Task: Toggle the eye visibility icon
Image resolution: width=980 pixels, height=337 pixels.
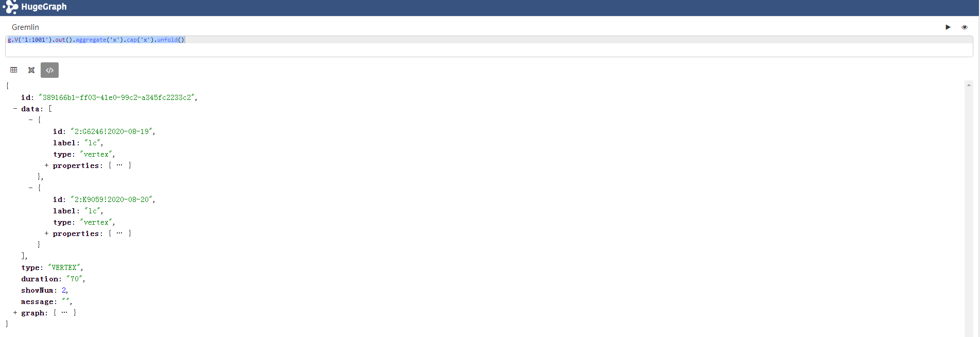Action: 965,27
